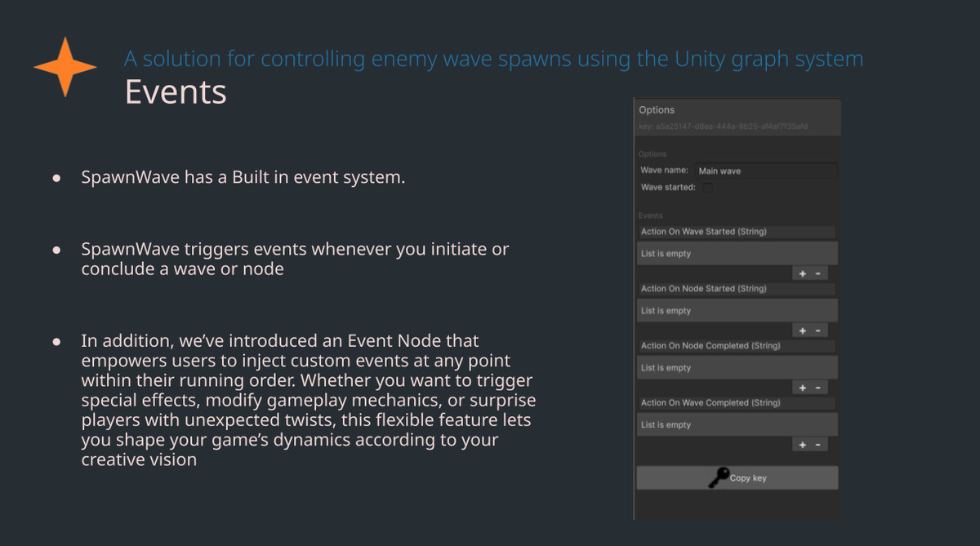Click the Options panel title
This screenshot has height=546, width=980.
coord(657,110)
